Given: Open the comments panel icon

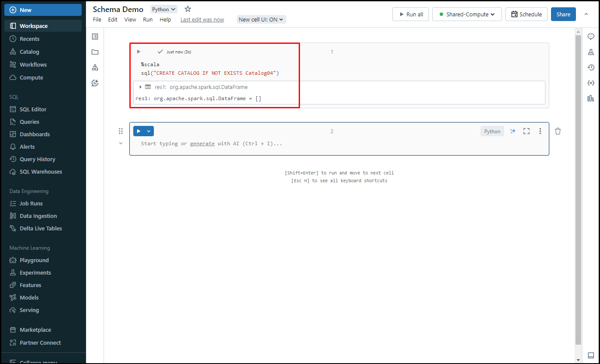Looking at the screenshot, I should [x=591, y=37].
